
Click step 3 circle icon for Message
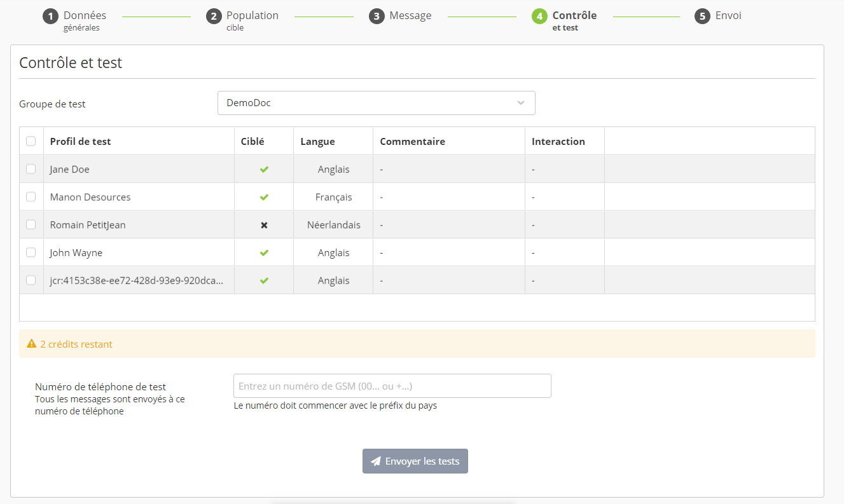377,17
